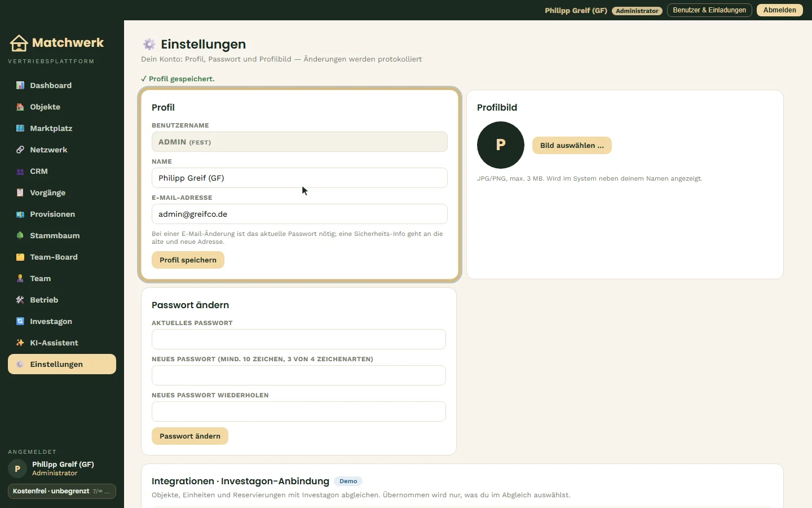Navigate to Netzwerk
Screen dimensions: 812x508
[62, 150]
